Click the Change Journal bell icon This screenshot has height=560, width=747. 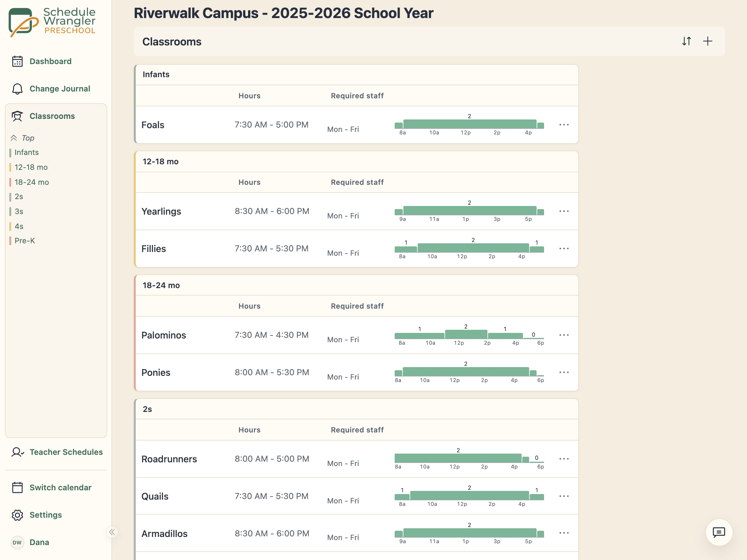pyautogui.click(x=17, y=89)
